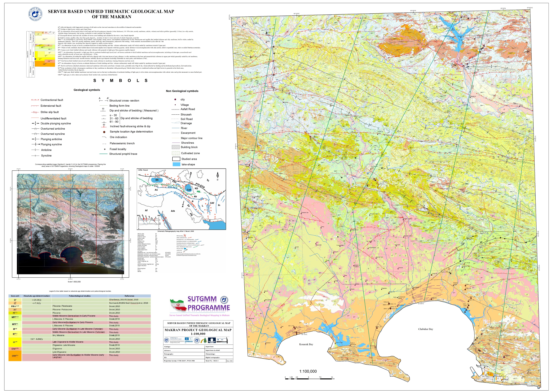Click the Anticline legend symbol
The height and width of the screenshot is (392, 554).
(35, 150)
